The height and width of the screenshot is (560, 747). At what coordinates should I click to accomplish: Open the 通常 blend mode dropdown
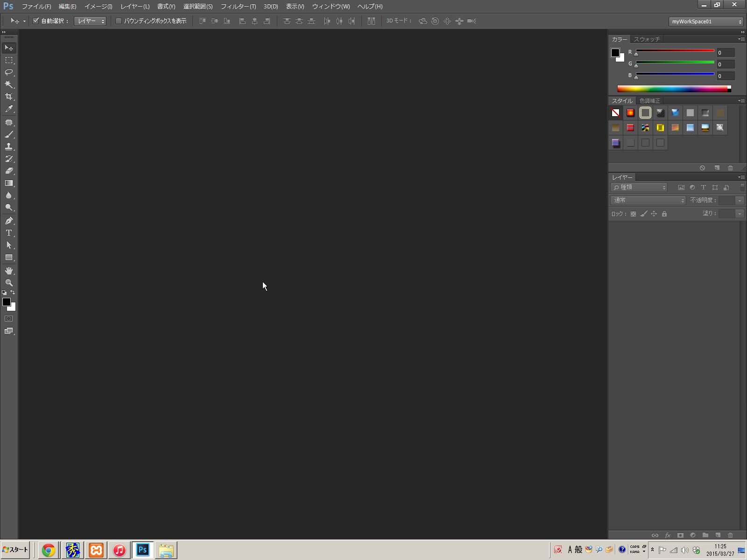(x=648, y=200)
